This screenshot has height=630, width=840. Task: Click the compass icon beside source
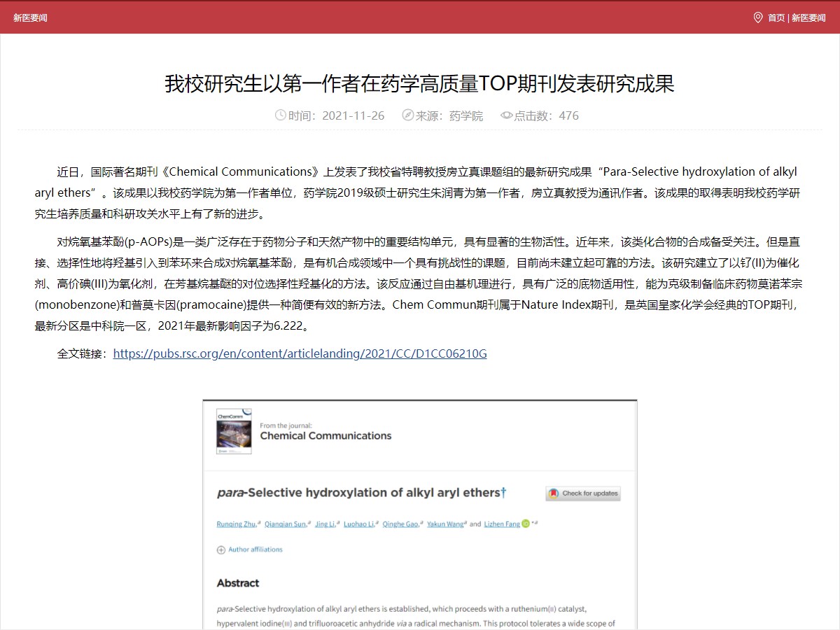(407, 115)
